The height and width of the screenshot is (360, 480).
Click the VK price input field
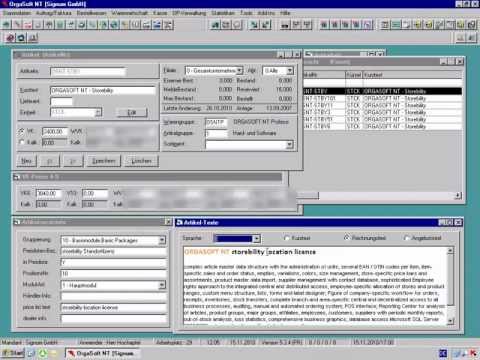point(55,131)
